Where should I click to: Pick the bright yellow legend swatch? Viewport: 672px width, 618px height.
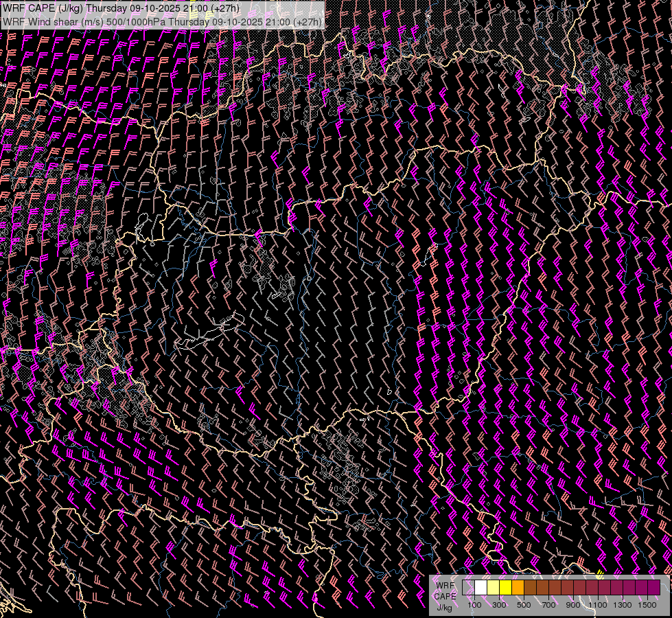[x=505, y=588]
